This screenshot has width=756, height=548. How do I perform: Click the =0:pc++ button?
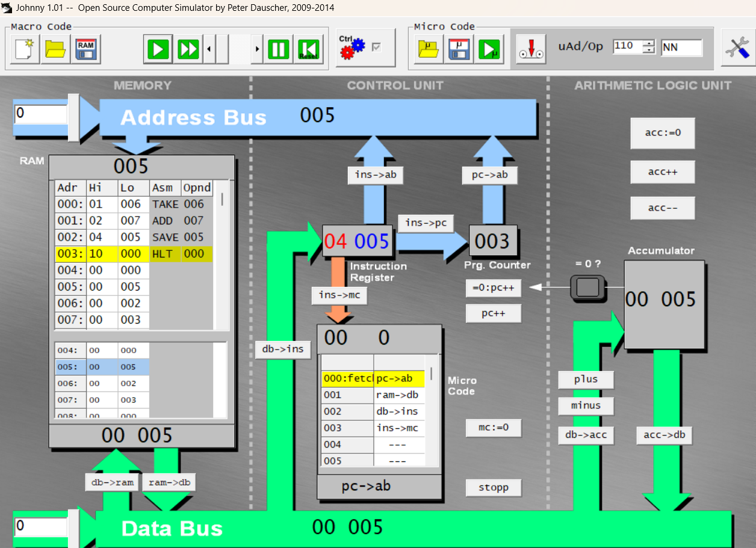[494, 288]
